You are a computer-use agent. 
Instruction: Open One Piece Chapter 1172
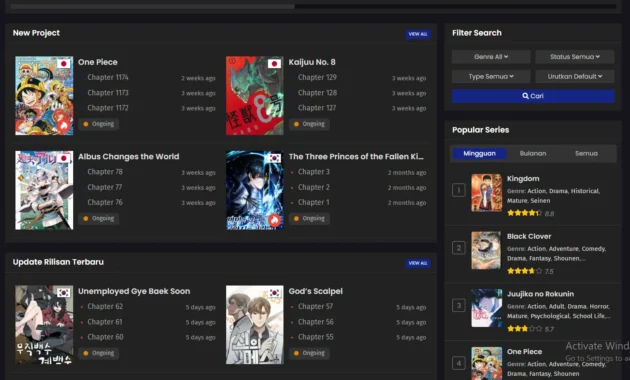click(x=108, y=108)
